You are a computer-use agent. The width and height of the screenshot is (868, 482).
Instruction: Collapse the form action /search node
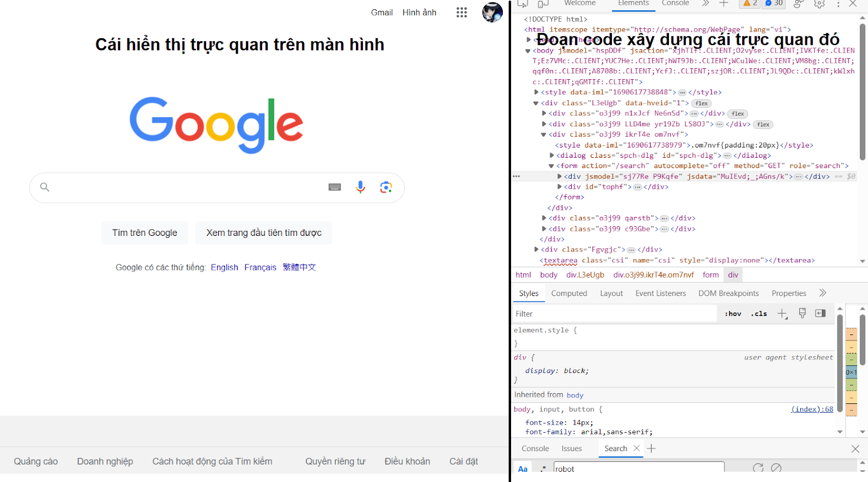point(551,166)
